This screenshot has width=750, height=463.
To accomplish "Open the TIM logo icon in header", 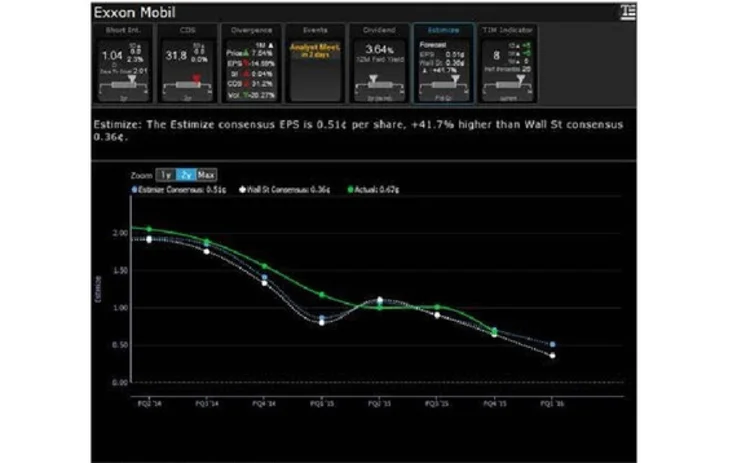I will tap(628, 12).
